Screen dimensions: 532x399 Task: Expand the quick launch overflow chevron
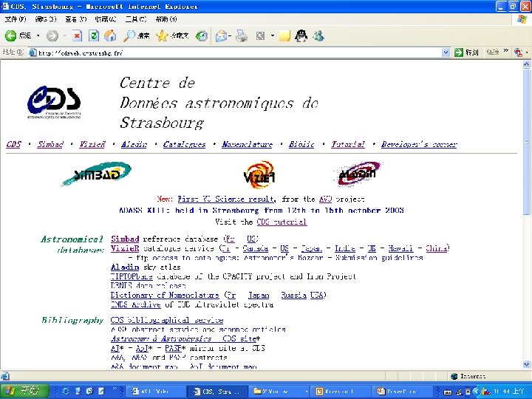click(115, 389)
